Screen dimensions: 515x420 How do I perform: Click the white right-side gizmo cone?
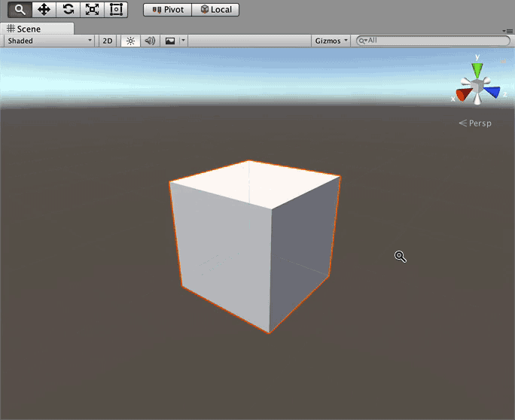click(x=486, y=81)
